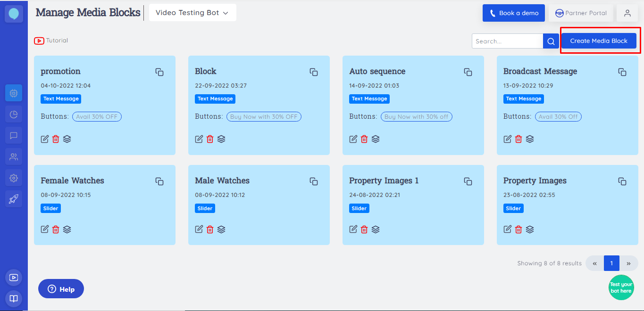
Task: Duplicate the Broadcast Message block
Action: coord(622,72)
